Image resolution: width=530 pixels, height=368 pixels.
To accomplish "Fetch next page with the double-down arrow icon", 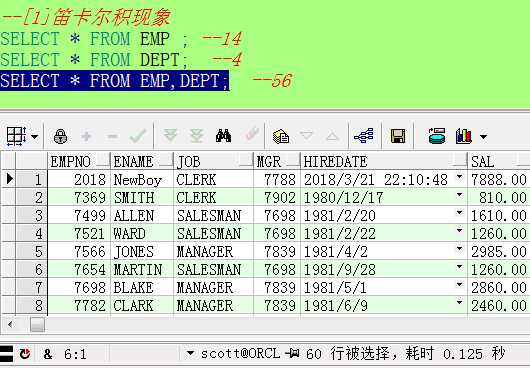I will [x=170, y=135].
